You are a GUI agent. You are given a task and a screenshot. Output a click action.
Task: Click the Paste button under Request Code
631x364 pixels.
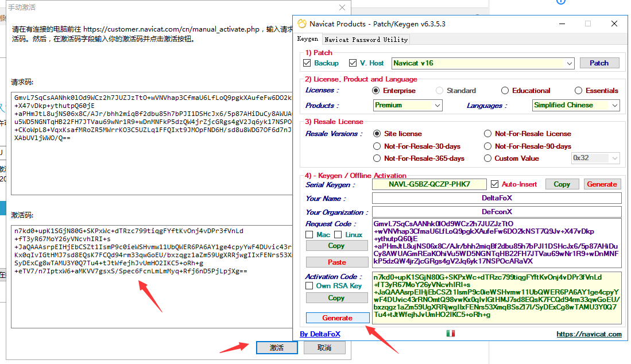point(336,262)
